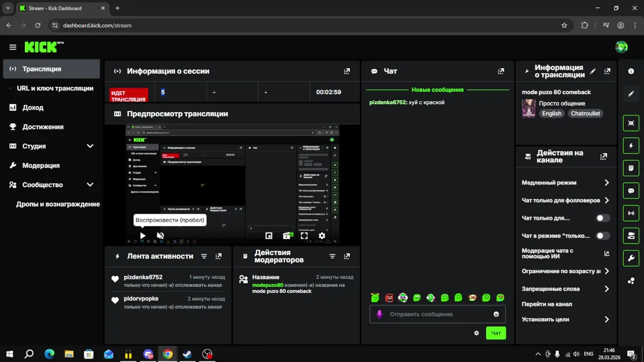Pop out the Activity Feed panel
Viewport: 644px width, 362px height.
tap(218, 256)
